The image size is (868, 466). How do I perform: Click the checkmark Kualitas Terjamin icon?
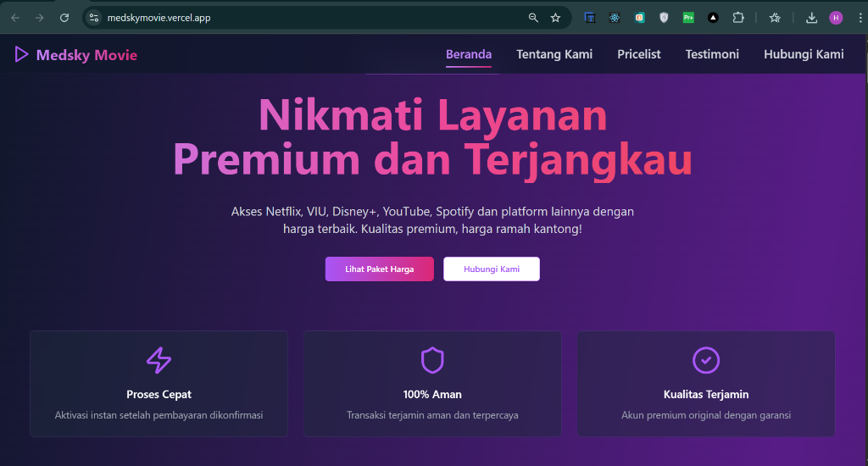point(706,360)
